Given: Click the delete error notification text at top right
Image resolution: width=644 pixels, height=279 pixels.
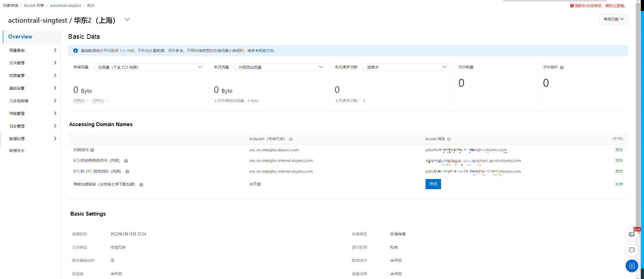Looking at the screenshot, I should tap(601, 6).
